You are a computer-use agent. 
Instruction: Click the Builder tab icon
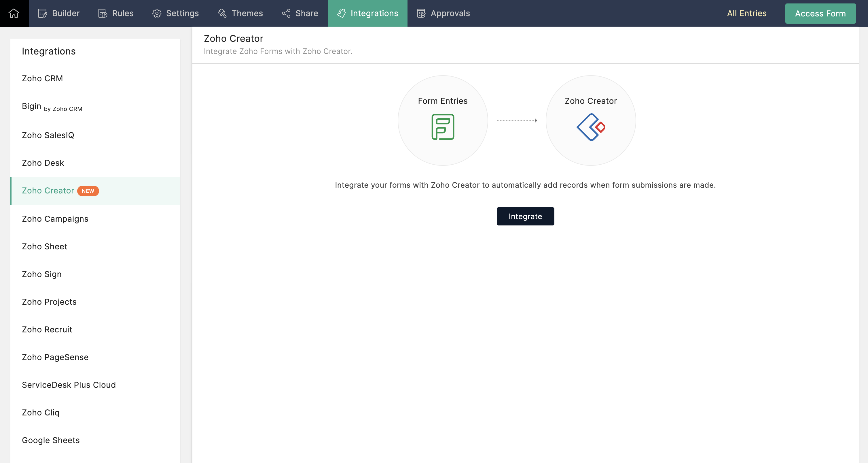click(x=42, y=13)
